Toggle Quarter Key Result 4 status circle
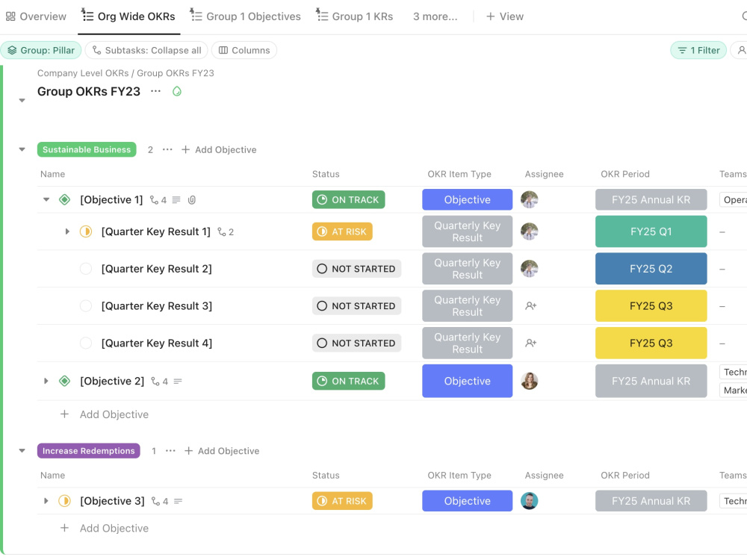Screen dimensions: 747x560 [86, 343]
